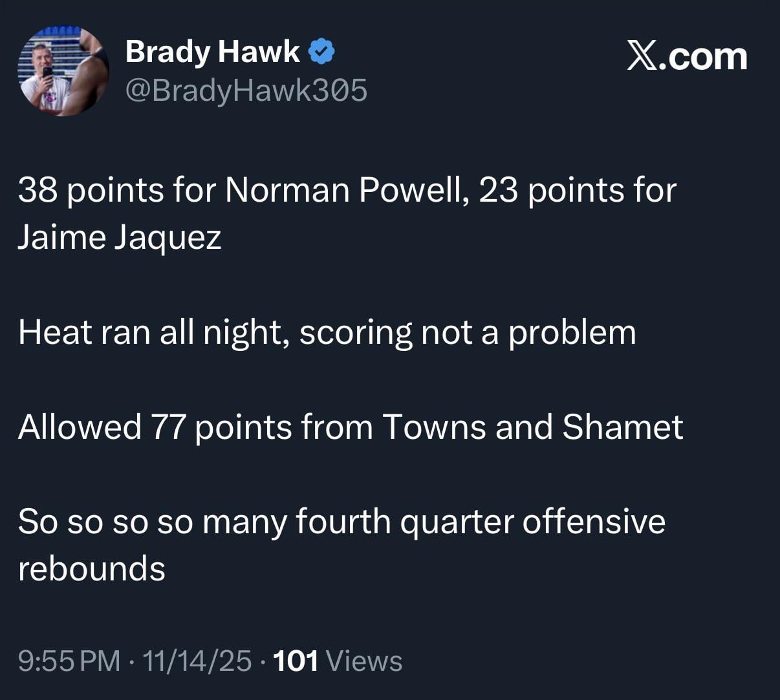
Task: Click the name Jaime Jaquez
Action: tap(120, 238)
